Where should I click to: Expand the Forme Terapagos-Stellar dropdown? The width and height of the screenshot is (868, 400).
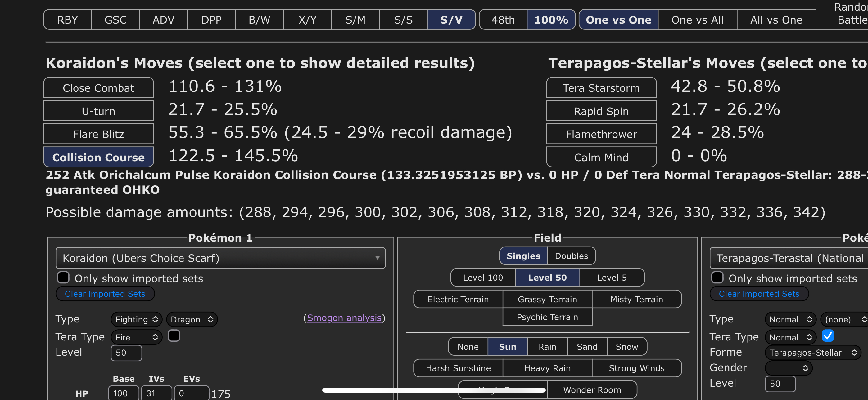tap(812, 353)
